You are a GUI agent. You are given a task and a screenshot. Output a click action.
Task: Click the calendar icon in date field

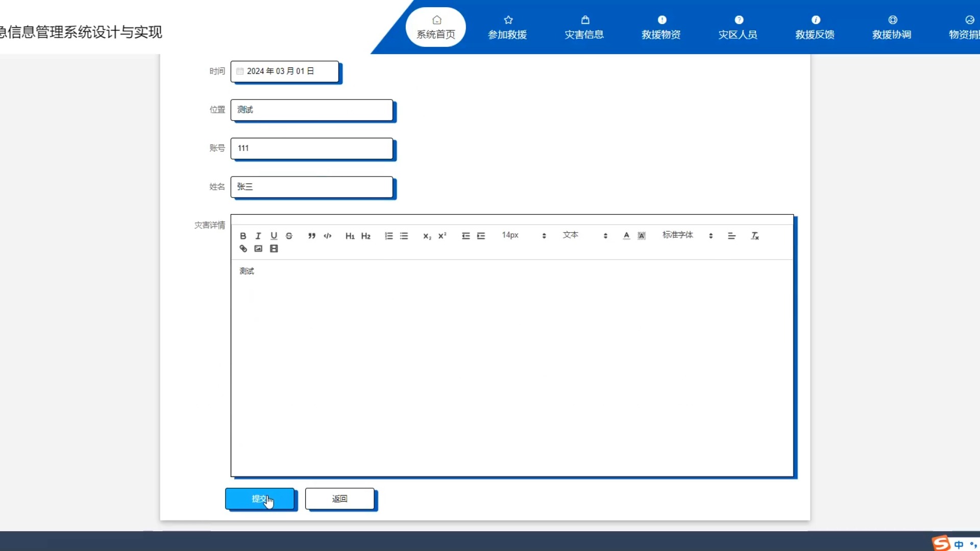(x=240, y=71)
